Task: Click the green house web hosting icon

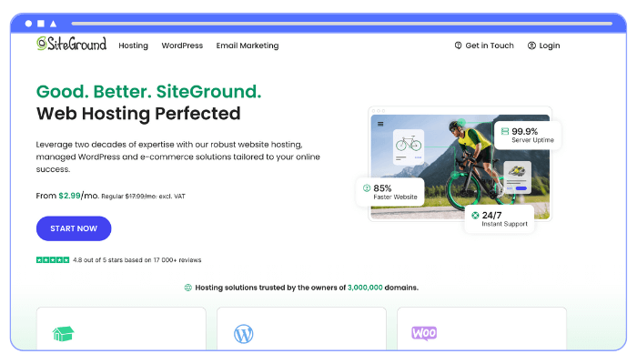Action: (x=63, y=334)
